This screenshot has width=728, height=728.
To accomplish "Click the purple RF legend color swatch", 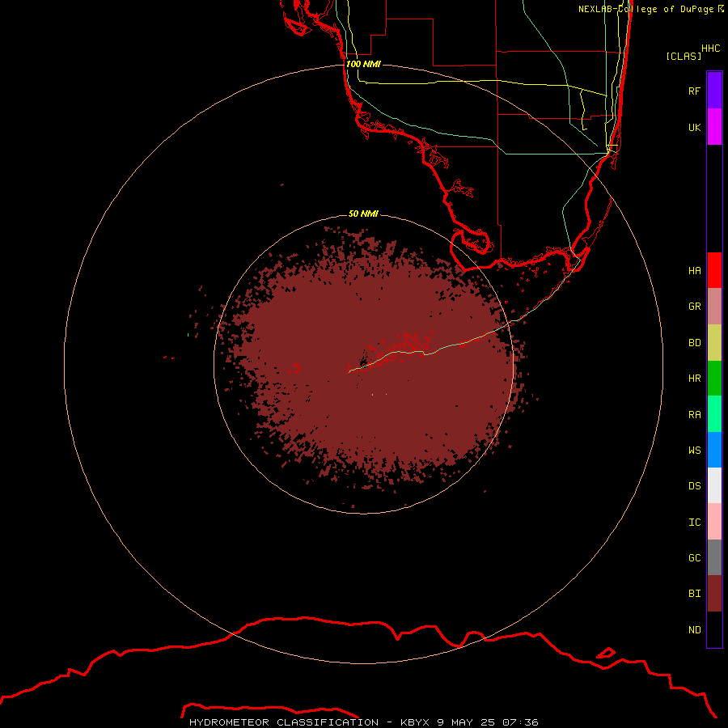I will [714, 91].
